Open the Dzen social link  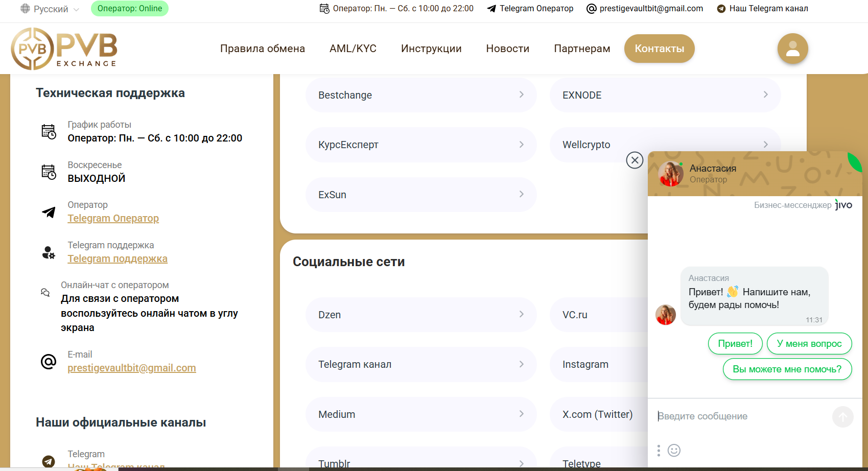pyautogui.click(x=421, y=315)
